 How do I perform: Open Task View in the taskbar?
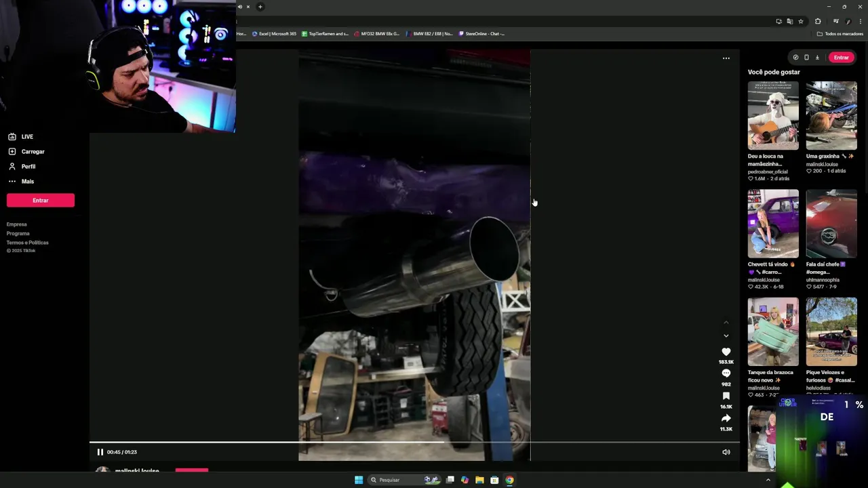point(450,480)
